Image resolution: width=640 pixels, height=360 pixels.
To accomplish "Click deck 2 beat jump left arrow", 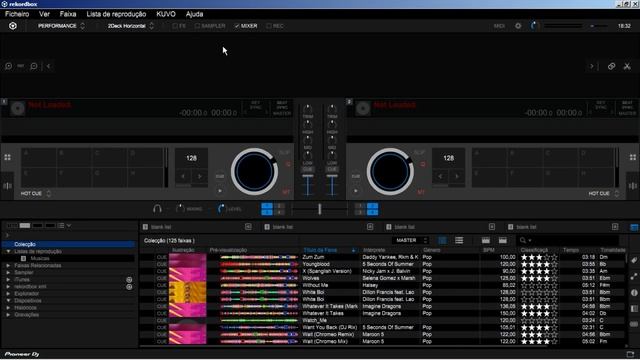I will point(440,176).
